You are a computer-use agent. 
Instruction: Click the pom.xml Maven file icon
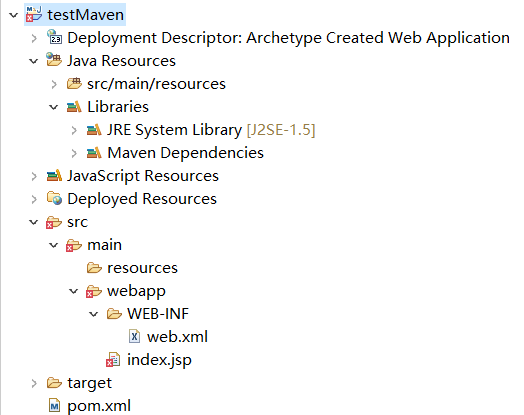pos(54,406)
